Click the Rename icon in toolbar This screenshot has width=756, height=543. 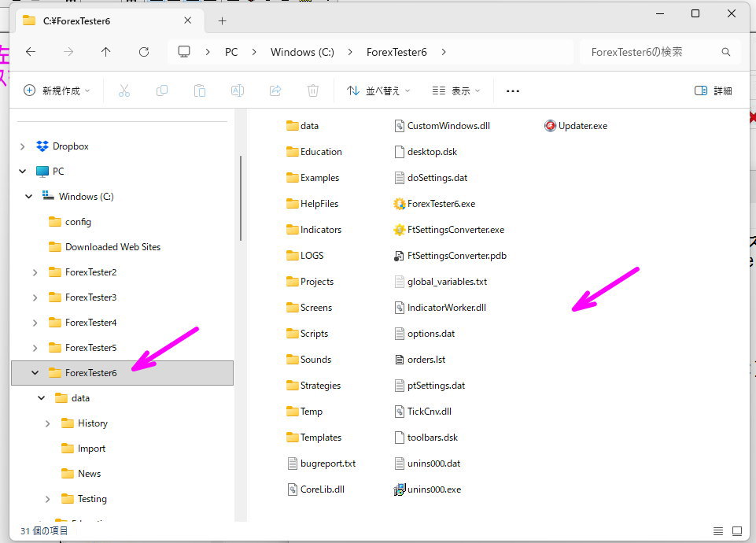(238, 90)
